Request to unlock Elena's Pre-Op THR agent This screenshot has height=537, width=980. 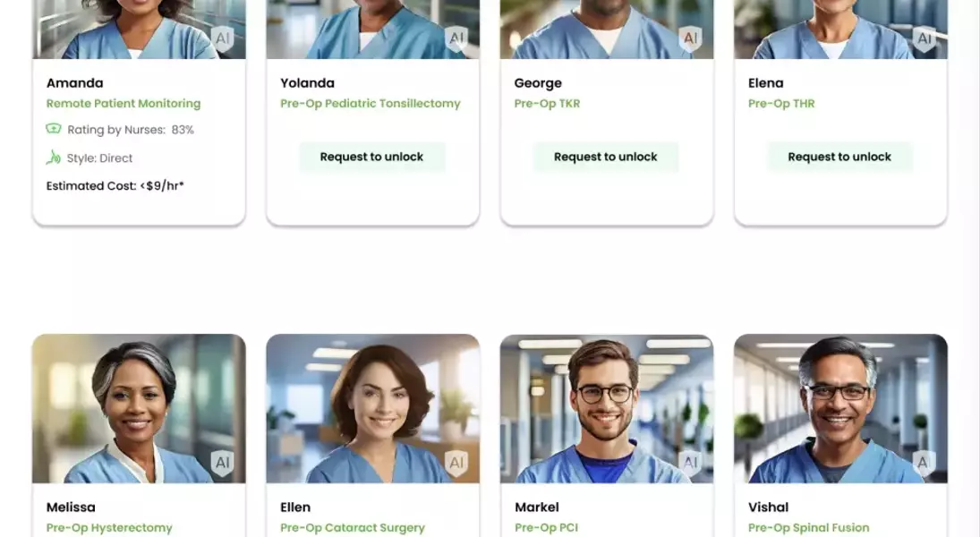pos(839,157)
